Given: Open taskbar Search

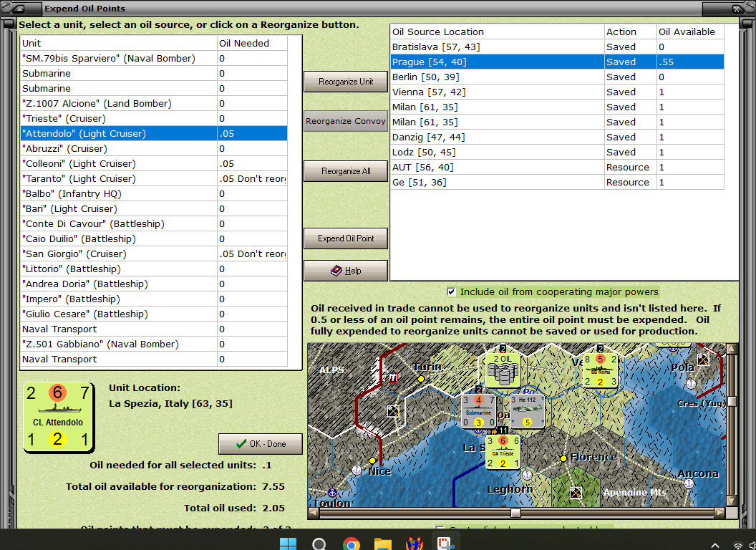Looking at the screenshot, I should click(319, 544).
